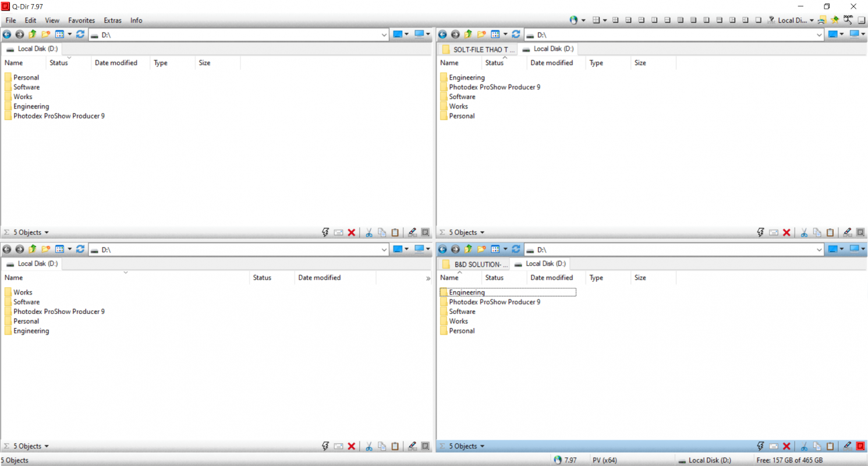Click the Refresh icon in the top-left pane
The width and height of the screenshot is (868, 466).
pos(80,34)
